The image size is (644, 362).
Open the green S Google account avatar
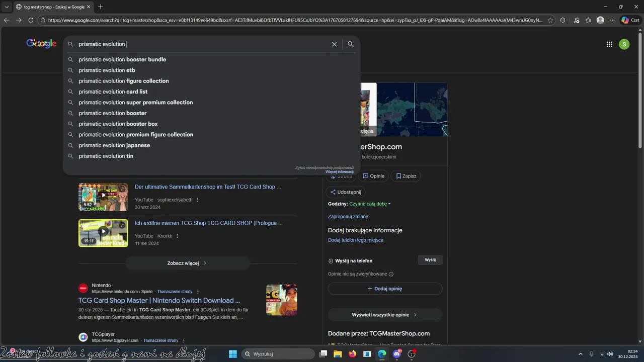[x=624, y=44]
